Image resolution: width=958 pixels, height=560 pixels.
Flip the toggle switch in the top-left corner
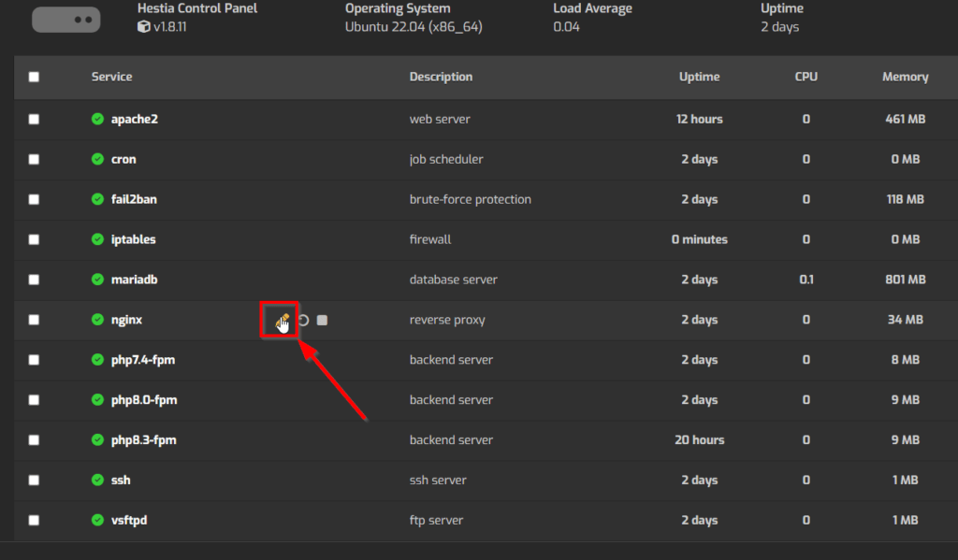tap(65, 19)
